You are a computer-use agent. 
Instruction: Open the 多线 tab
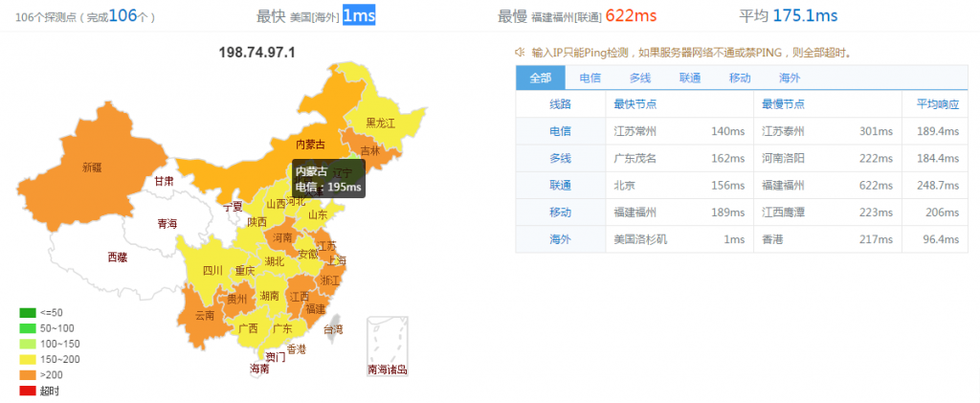coord(640,78)
